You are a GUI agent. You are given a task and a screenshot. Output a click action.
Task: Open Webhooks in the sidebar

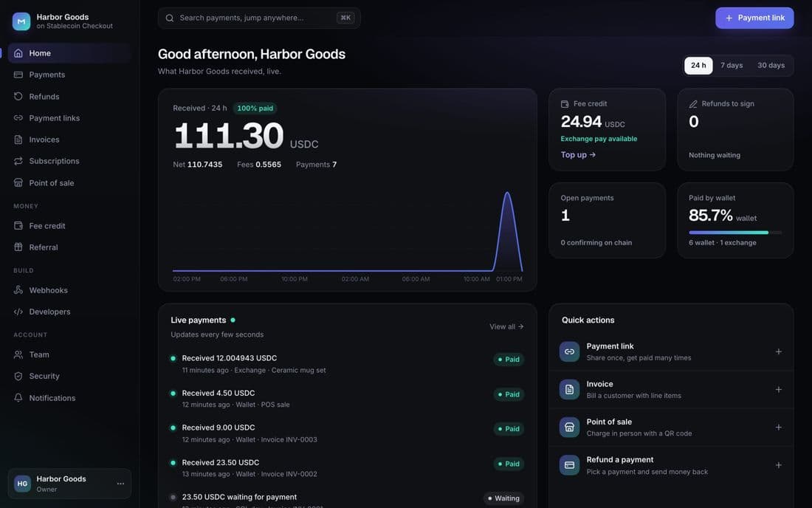click(69, 290)
